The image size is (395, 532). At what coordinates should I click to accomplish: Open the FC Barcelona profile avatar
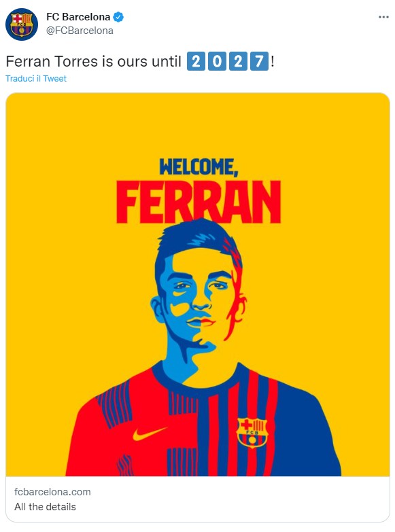tap(21, 24)
